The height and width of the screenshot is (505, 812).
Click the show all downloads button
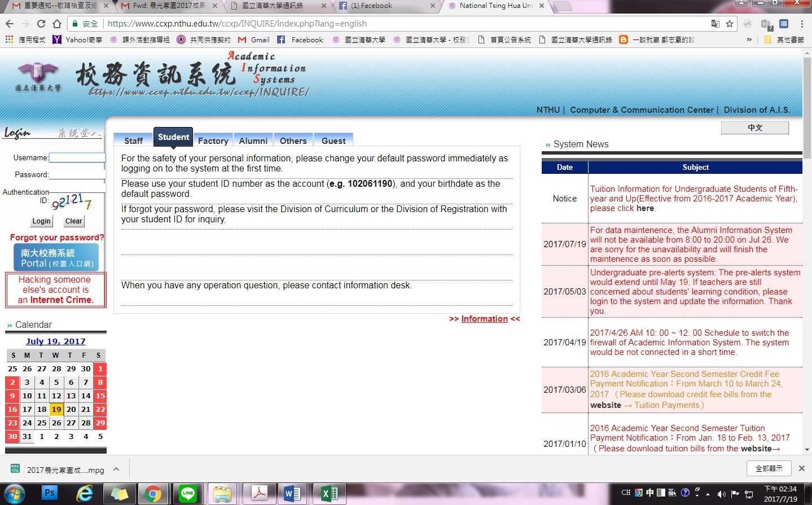769,468
